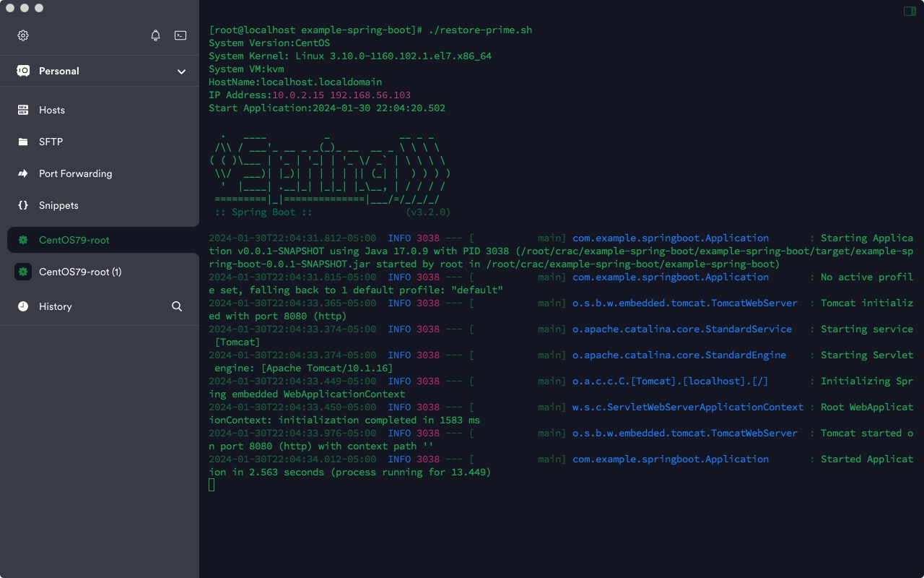Click the '[root@localhost example-spring-boot]#' prompt
Viewport: 924px width, 578px height.
tap(315, 30)
